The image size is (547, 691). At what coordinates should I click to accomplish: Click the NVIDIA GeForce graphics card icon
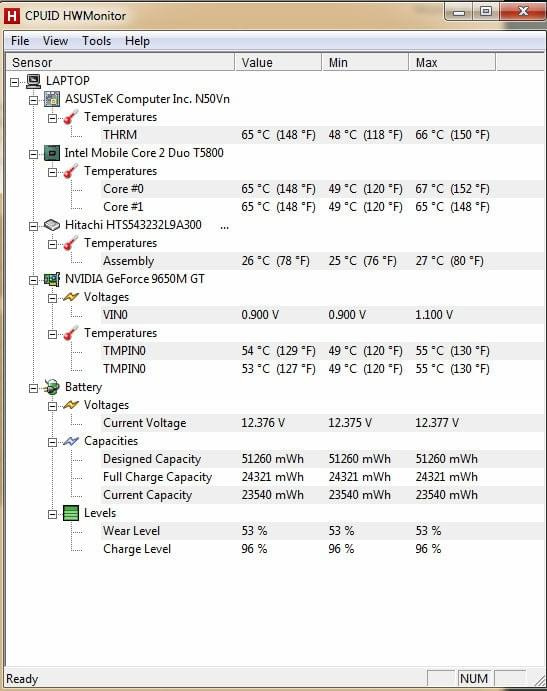point(52,279)
